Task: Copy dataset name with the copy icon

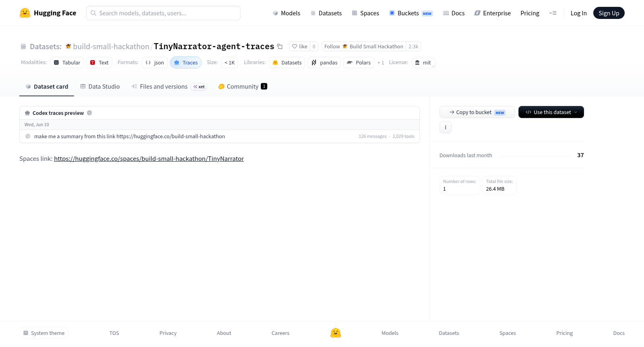Action: (x=280, y=46)
